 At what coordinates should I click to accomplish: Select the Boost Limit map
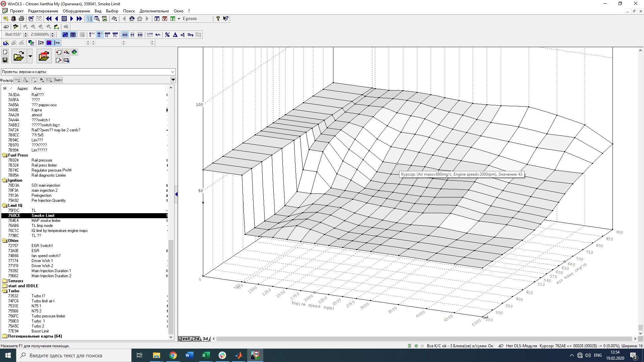pos(40,331)
